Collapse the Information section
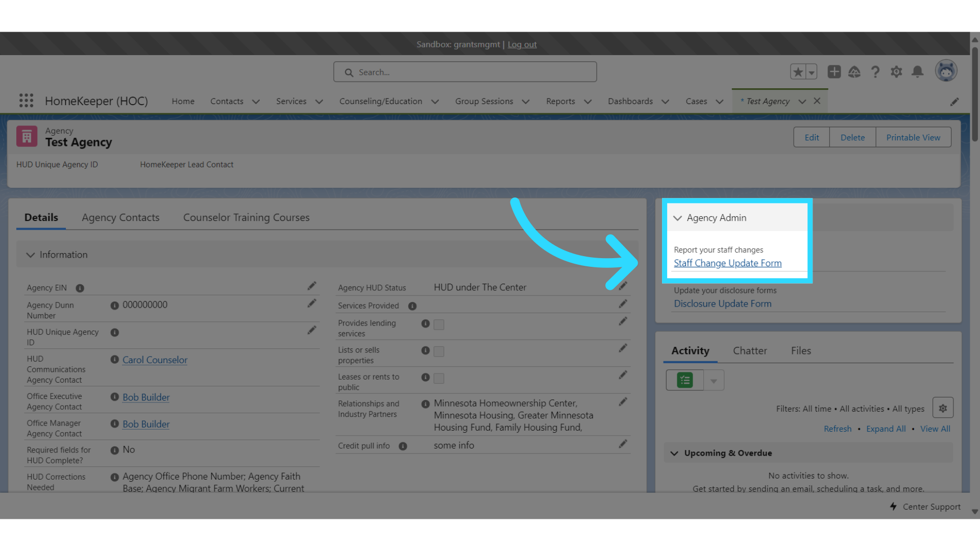 [x=31, y=255]
